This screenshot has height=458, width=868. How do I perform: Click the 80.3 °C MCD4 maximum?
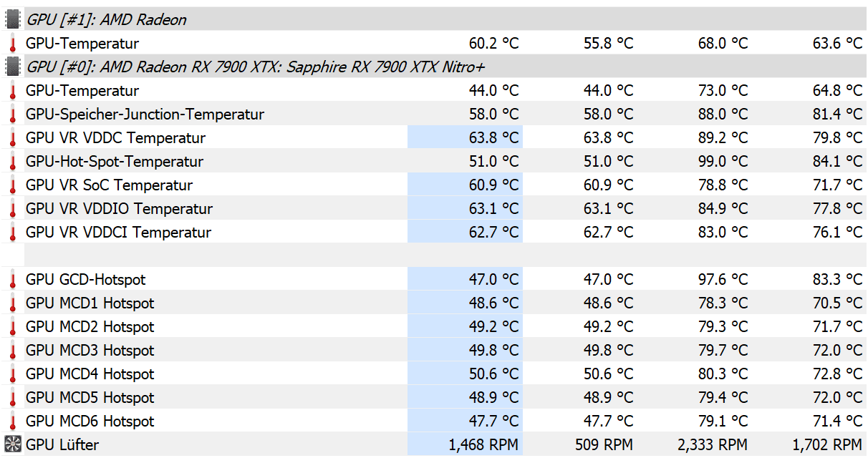pyautogui.click(x=723, y=374)
